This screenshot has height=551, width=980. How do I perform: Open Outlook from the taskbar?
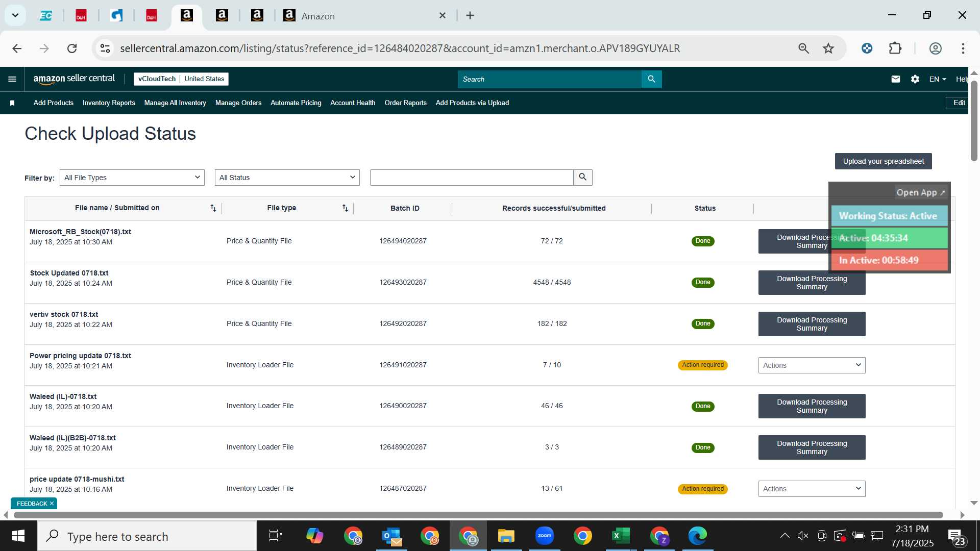coord(391,536)
